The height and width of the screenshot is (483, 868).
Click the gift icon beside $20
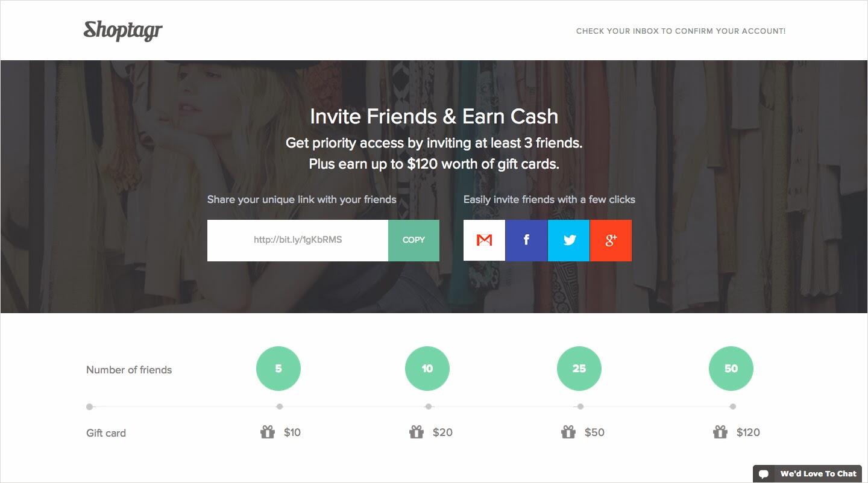(x=417, y=432)
